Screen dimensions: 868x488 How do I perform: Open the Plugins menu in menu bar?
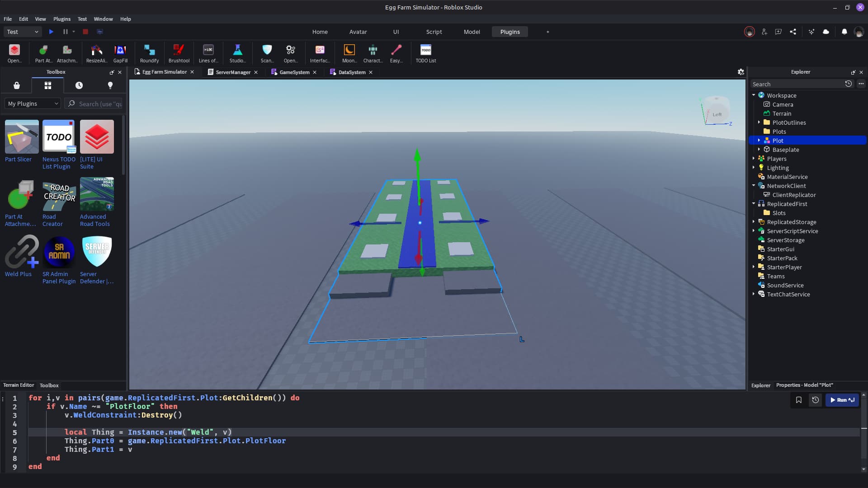pos(61,19)
